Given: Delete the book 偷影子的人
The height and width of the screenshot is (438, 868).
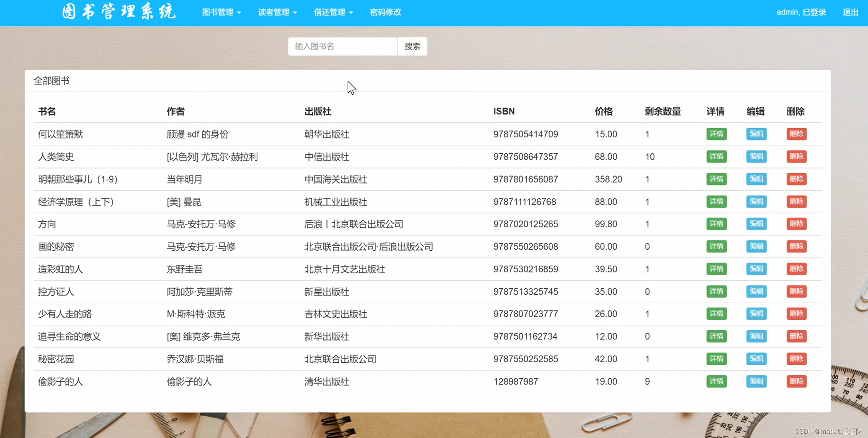Looking at the screenshot, I should tap(796, 381).
